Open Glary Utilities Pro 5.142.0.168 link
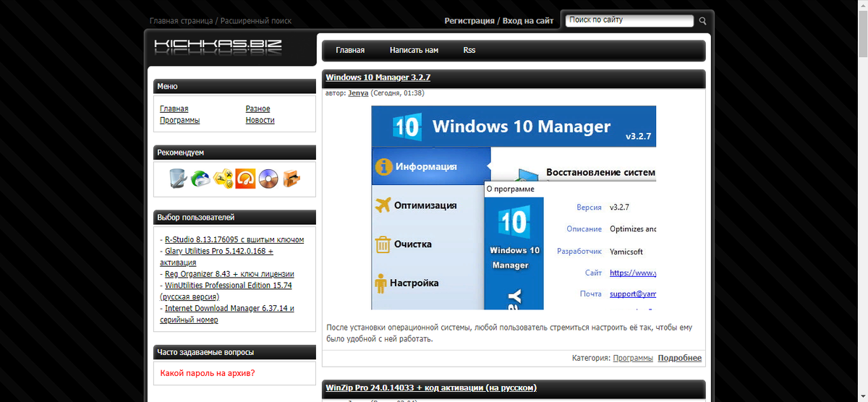 [217, 257]
